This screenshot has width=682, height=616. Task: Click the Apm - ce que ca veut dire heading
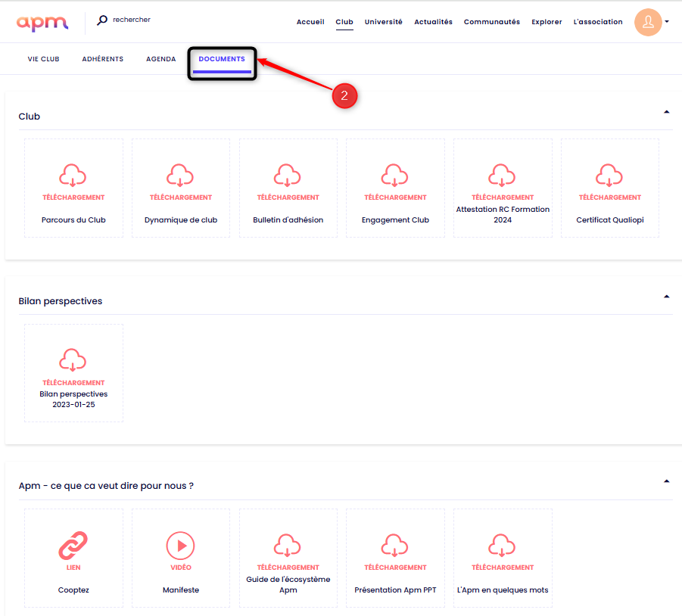106,486
